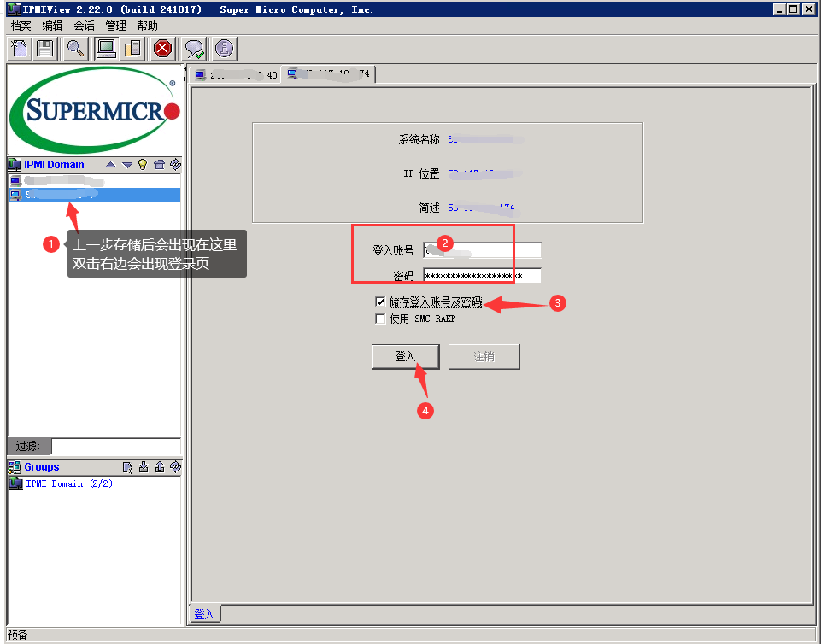Screen dimensions: 821x644
Task: Click the light bulb icon on IPMI Domain bar
Action: [142, 164]
